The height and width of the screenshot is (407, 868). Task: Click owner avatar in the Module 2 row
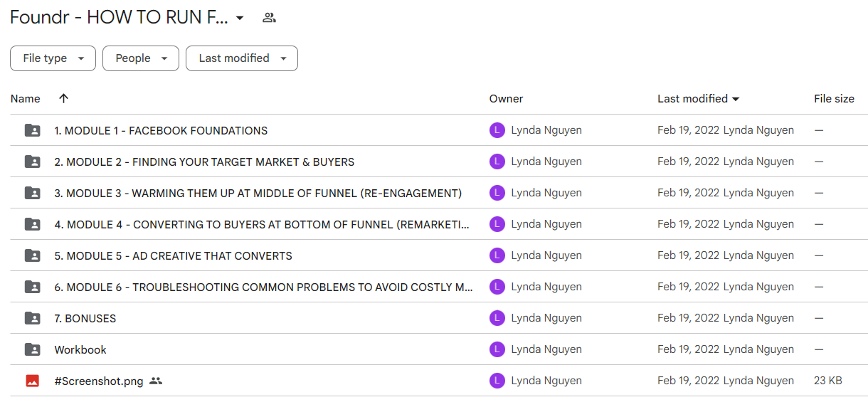pyautogui.click(x=497, y=162)
